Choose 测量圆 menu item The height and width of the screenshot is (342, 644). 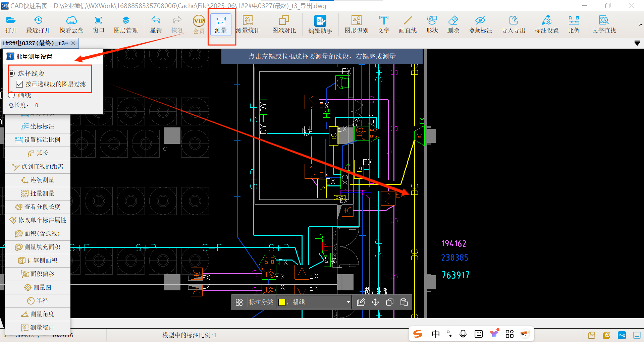38,287
